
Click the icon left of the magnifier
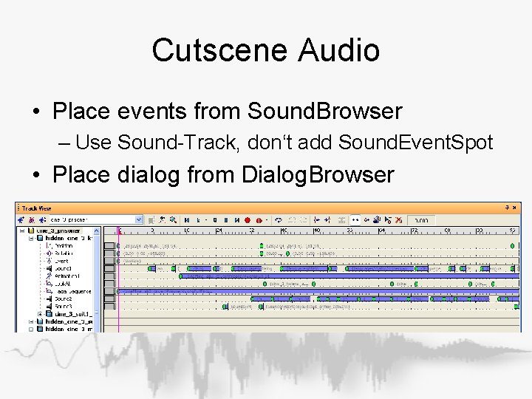pos(163,220)
